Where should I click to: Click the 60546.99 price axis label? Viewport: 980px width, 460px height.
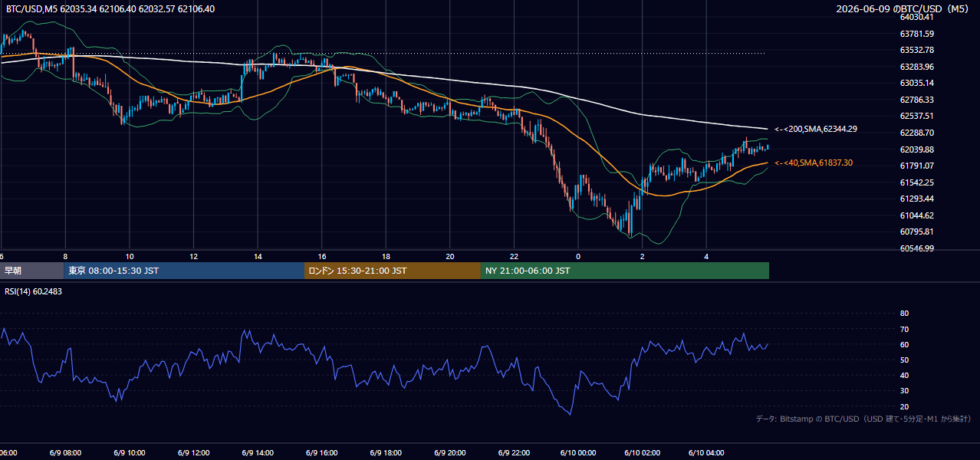tap(916, 248)
